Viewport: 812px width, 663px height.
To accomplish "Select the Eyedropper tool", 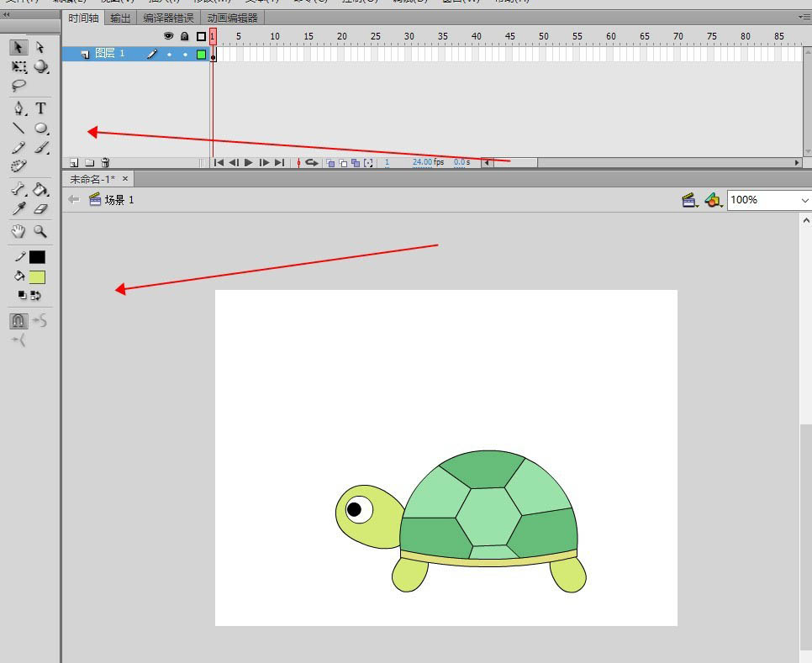I will [x=18, y=209].
